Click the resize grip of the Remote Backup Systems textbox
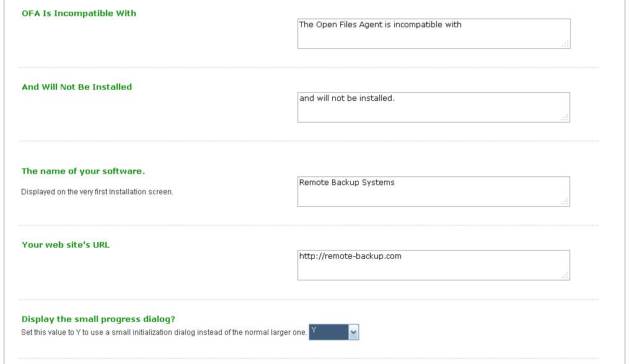 pos(565,202)
